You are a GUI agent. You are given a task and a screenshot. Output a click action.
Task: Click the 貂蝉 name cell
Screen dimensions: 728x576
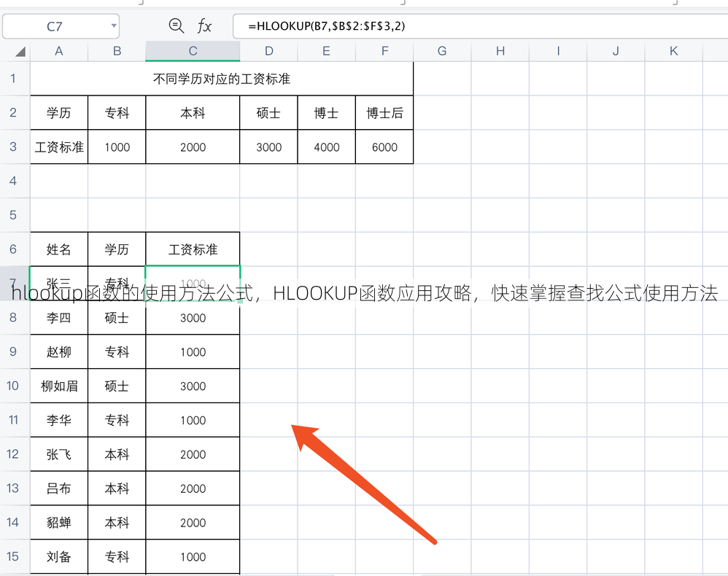pyautogui.click(x=59, y=522)
